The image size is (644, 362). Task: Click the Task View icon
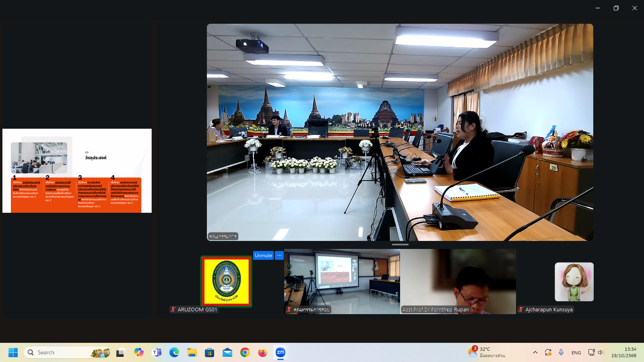(121, 352)
